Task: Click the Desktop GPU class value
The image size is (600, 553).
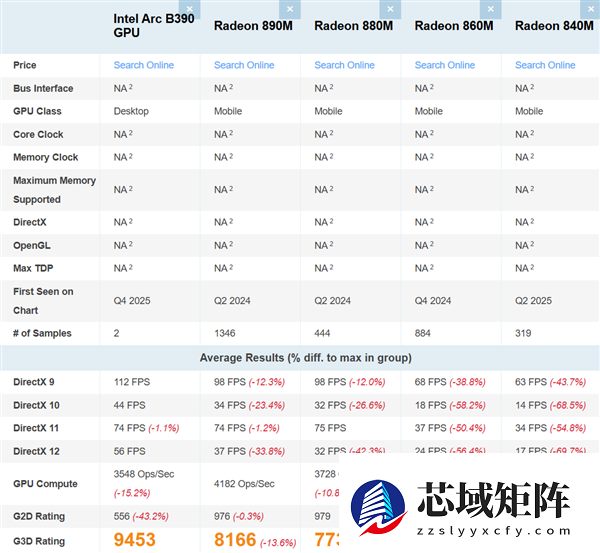Action: [x=131, y=111]
